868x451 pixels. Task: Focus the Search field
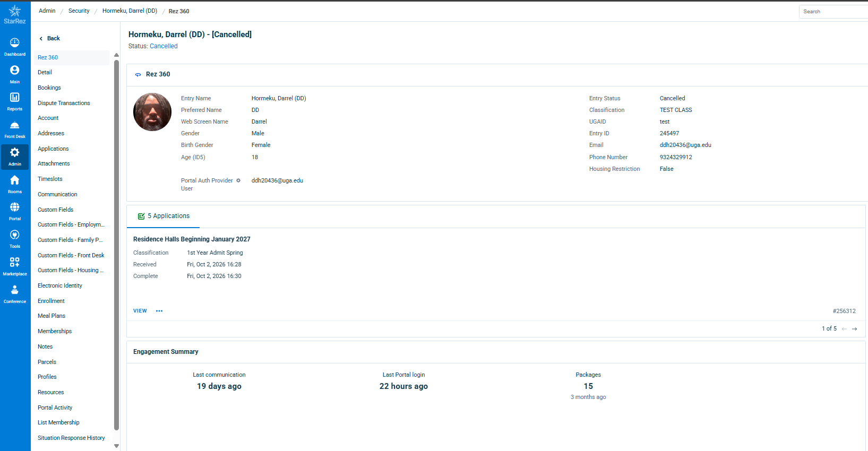(x=833, y=12)
